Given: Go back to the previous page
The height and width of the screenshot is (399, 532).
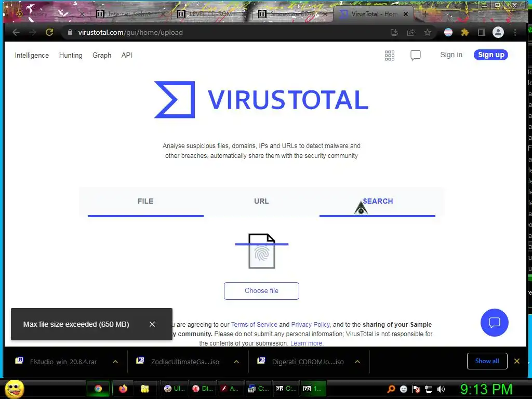Looking at the screenshot, I should 16,32.
